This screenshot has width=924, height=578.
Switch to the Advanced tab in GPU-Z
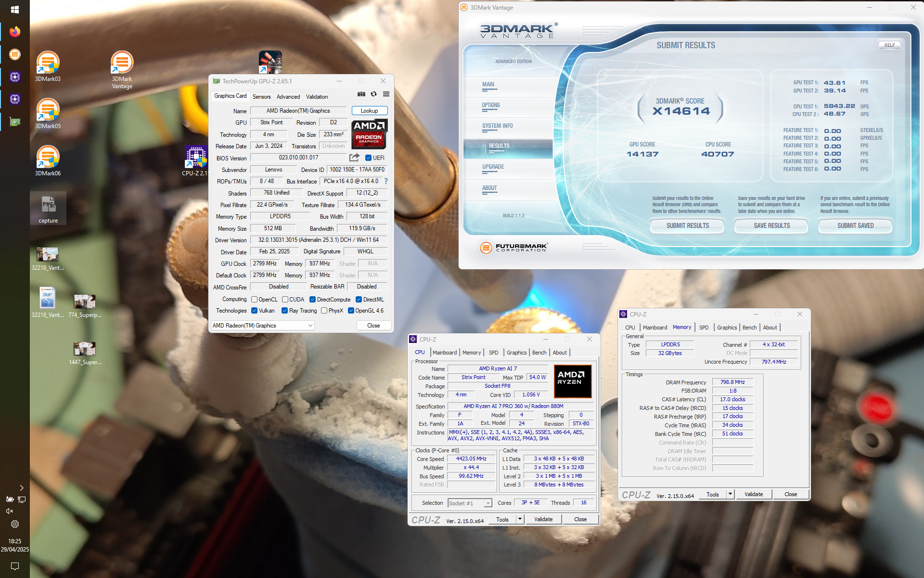[x=288, y=97]
